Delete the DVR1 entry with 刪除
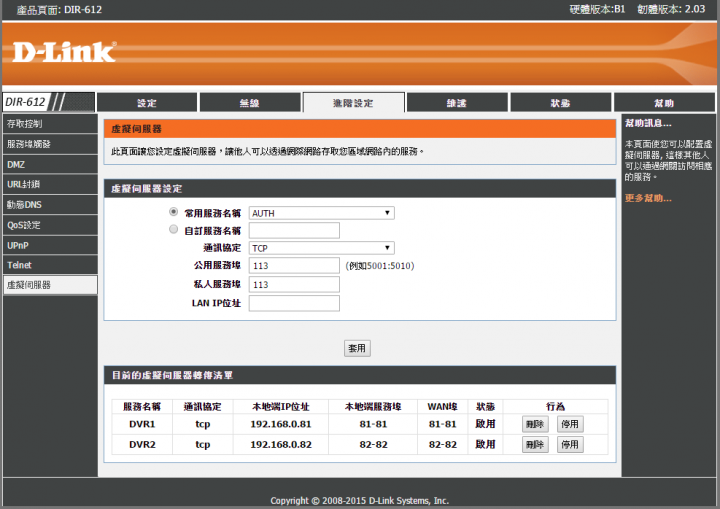The width and height of the screenshot is (720, 509). click(535, 424)
